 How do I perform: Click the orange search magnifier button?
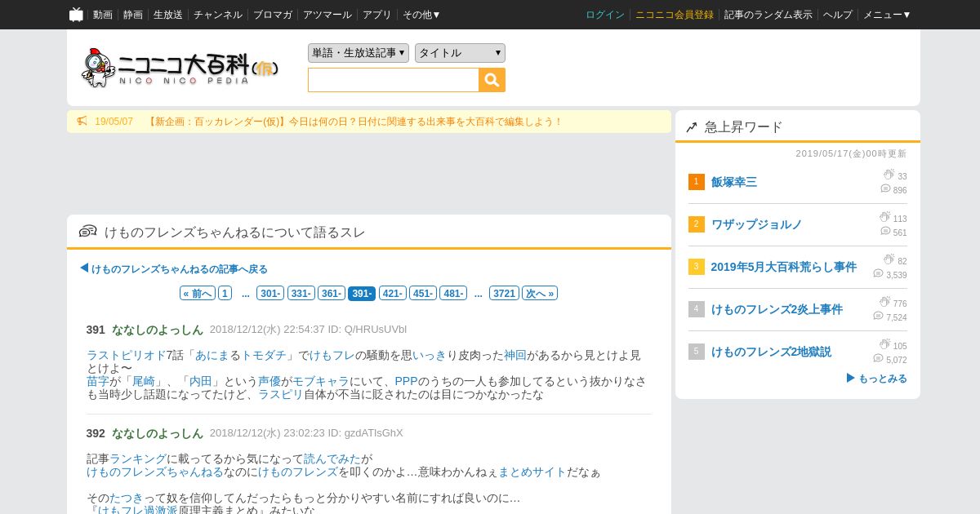point(492,80)
